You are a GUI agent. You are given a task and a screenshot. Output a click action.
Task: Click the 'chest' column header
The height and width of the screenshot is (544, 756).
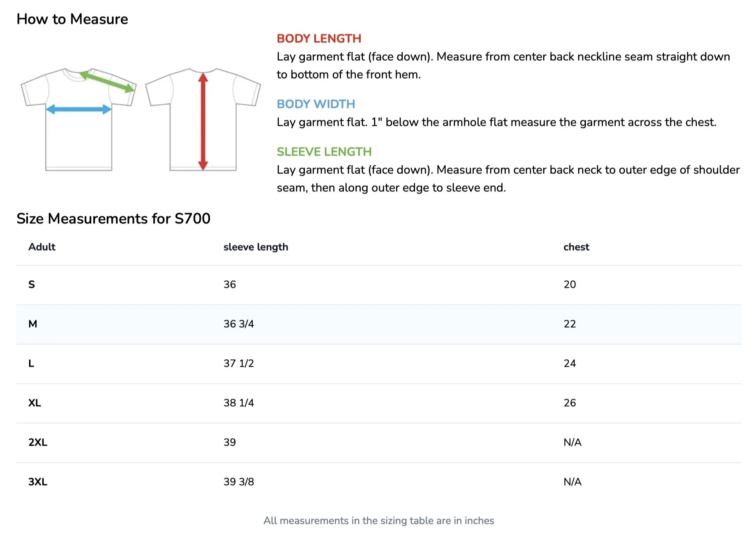coord(576,247)
